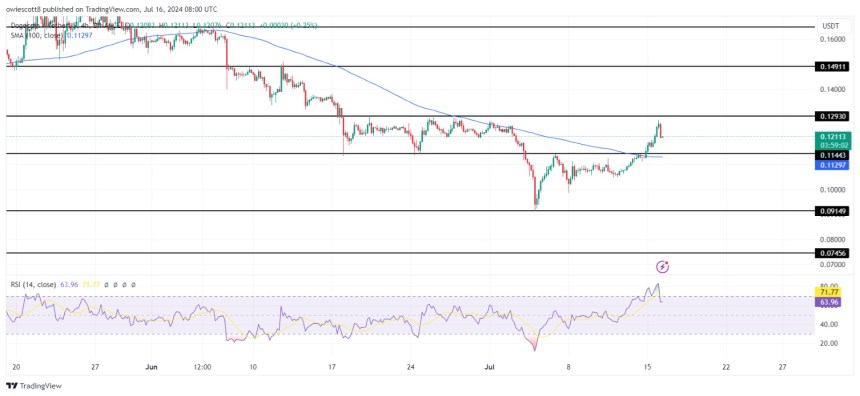
Task: Click the 0.11443 price level label
Action: tap(834, 155)
